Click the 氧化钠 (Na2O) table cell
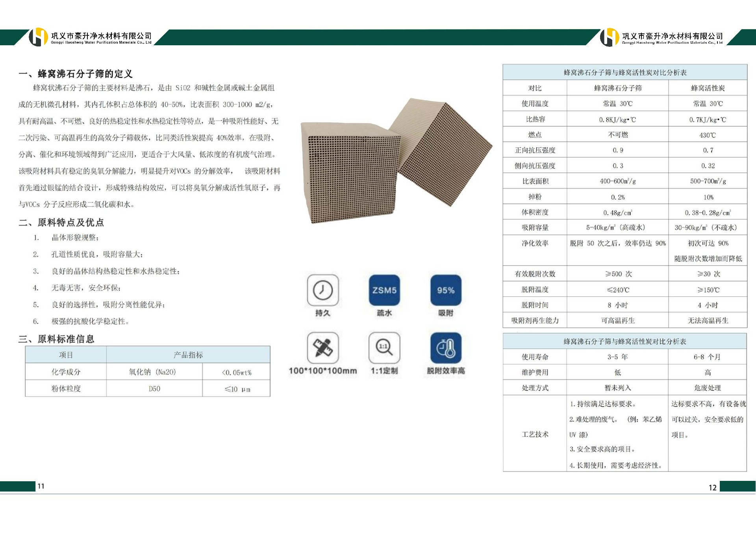Viewport: 756px width, 534px height. pos(152,372)
